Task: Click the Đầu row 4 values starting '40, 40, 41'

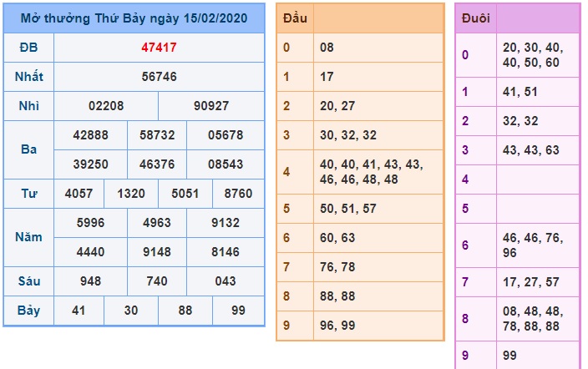Action: pyautogui.click(x=371, y=172)
